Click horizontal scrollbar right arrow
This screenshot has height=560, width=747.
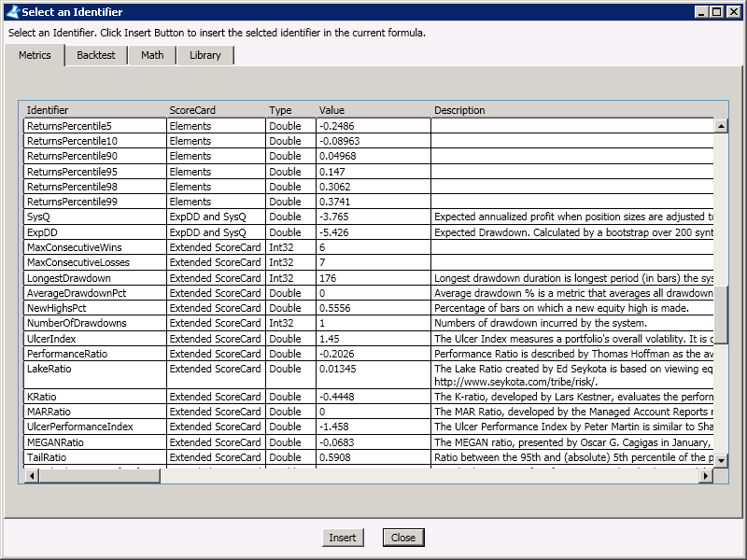pos(706,476)
